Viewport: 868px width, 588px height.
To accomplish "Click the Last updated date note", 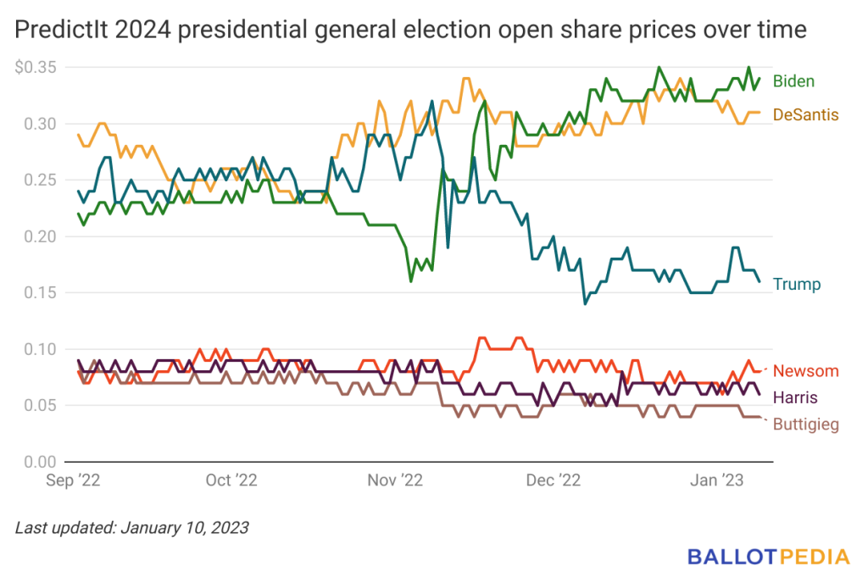I will (x=131, y=528).
